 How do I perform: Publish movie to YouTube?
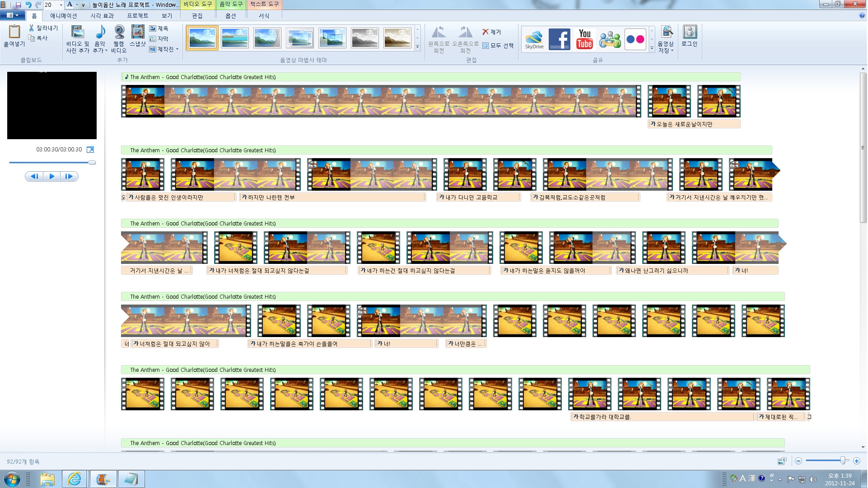[584, 39]
